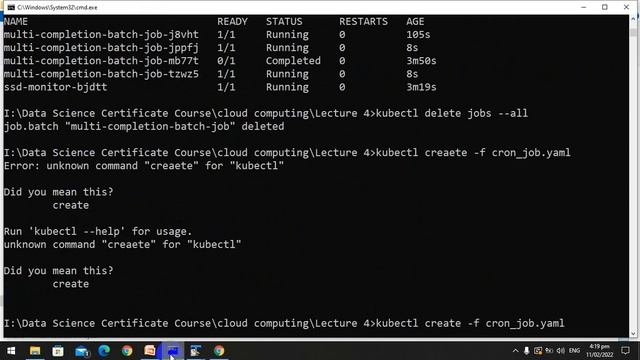This screenshot has height=360, width=640.
Task: Click the scrollbar down arrow in cmd window
Action: pos(633,333)
